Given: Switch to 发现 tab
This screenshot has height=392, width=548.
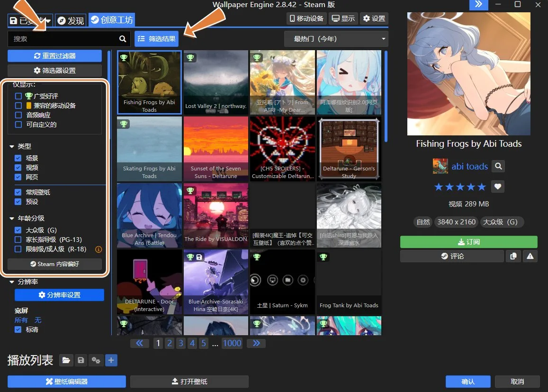Looking at the screenshot, I should pos(71,21).
